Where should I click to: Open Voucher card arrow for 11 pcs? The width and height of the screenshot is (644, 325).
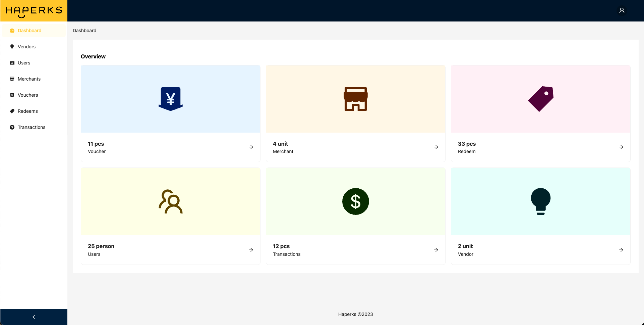[251, 147]
